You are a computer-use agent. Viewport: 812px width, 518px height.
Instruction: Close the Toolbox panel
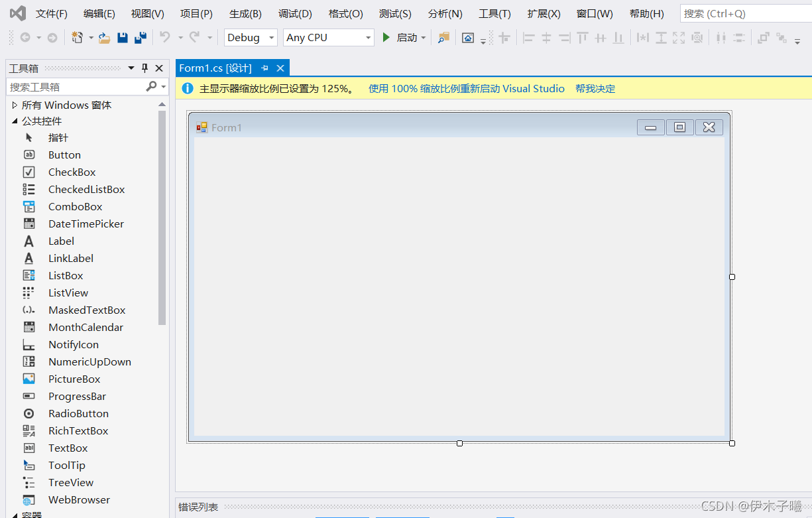pos(159,68)
